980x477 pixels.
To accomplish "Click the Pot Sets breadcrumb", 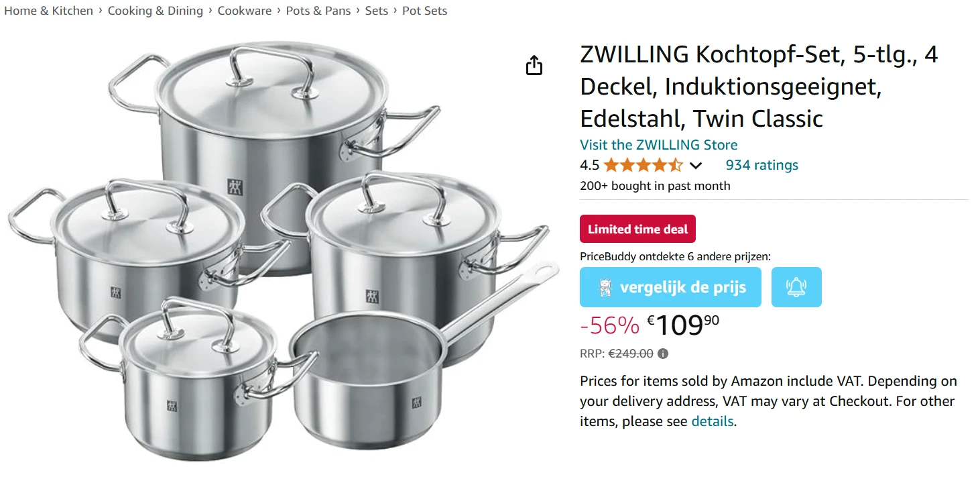I will 424,11.
